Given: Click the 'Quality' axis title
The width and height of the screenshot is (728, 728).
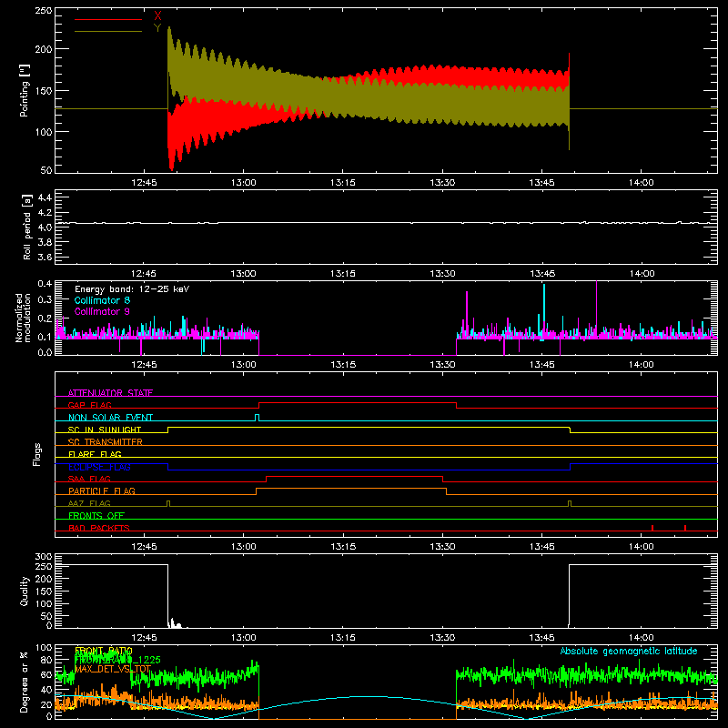Looking at the screenshot, I should pos(25,591).
